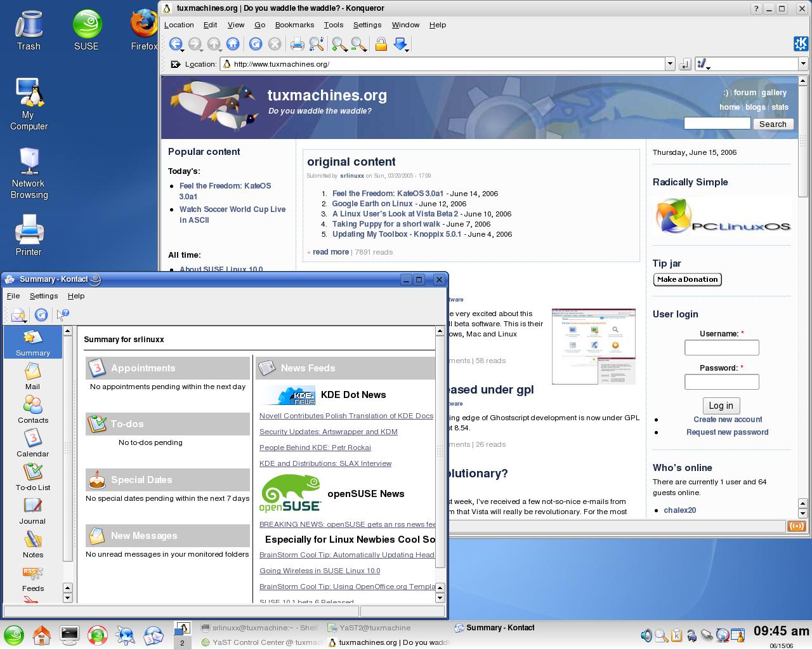
Task: Switch to desktop 2 in the pager
Action: 182,642
